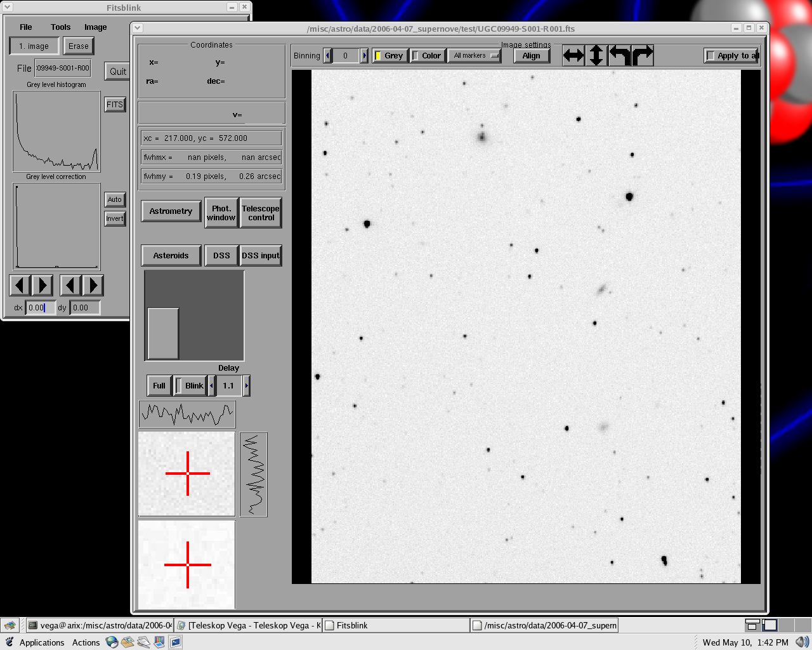Screen dimensions: 812x650
Task: Click the DSS button
Action: coord(221,255)
